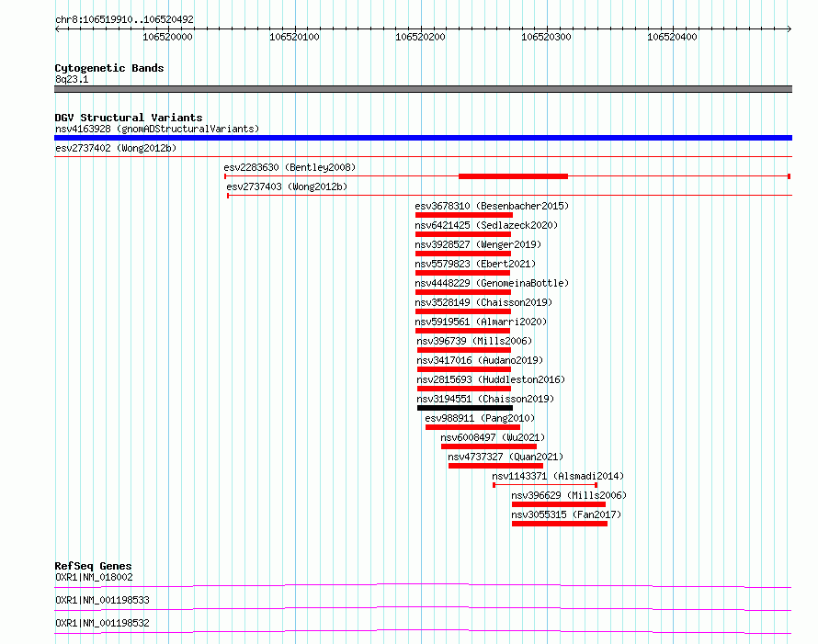Select the gray 8q23.1 cytogenetic band bar

[423, 89]
